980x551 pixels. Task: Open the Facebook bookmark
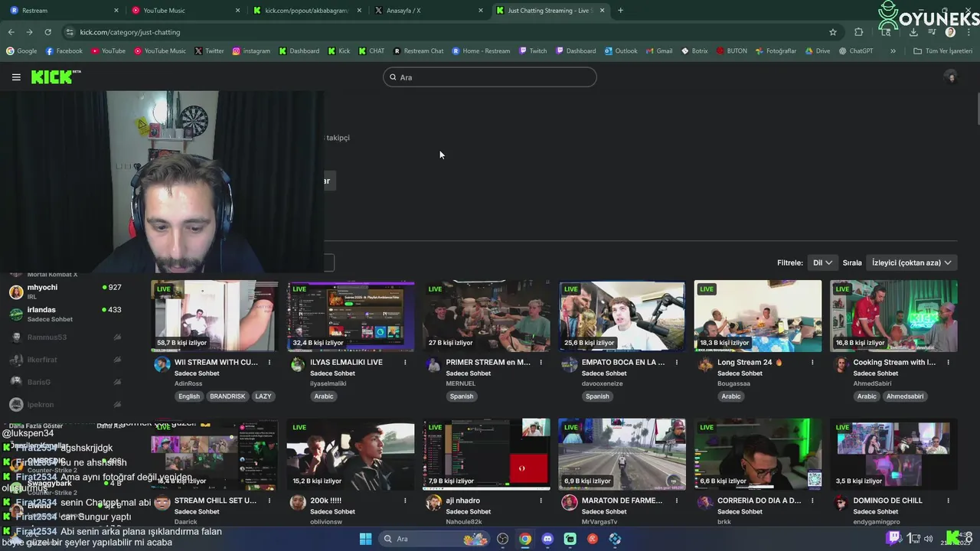point(64,51)
